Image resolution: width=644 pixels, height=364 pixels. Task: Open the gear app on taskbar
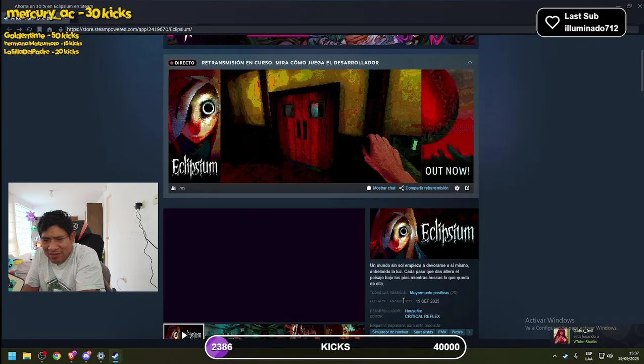[101, 356]
